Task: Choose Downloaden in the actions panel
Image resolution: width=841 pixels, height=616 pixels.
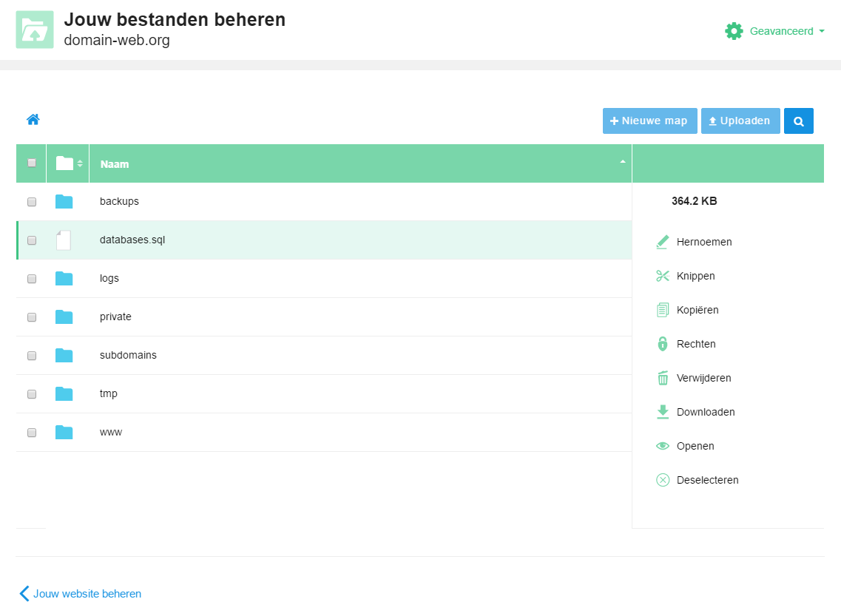Action: [706, 412]
